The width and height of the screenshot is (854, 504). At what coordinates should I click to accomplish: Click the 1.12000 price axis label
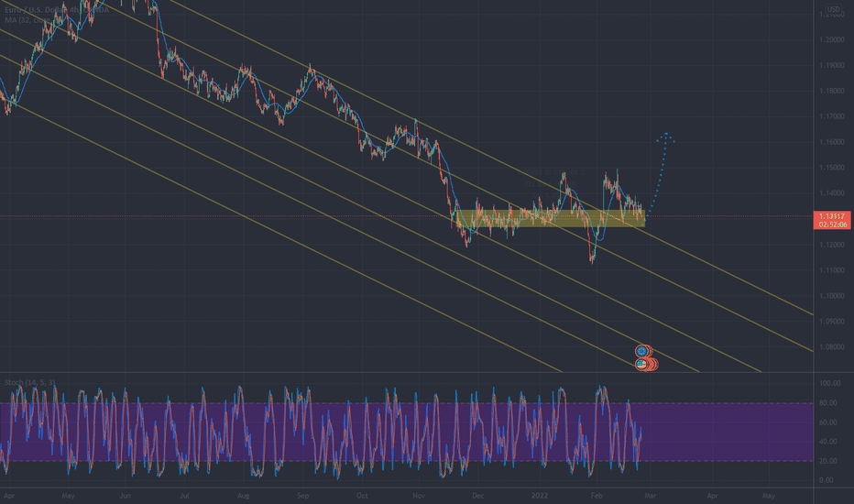coord(832,245)
